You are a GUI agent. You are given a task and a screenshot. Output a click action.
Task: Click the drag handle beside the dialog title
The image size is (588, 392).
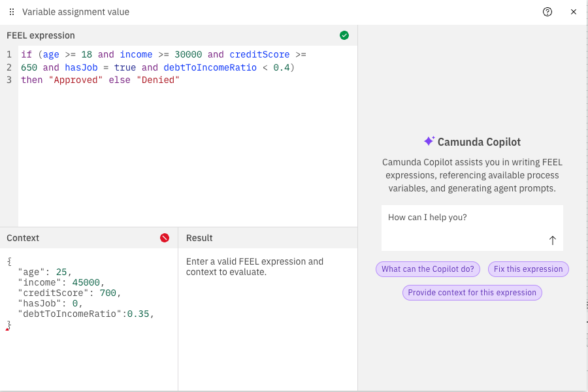(12, 12)
